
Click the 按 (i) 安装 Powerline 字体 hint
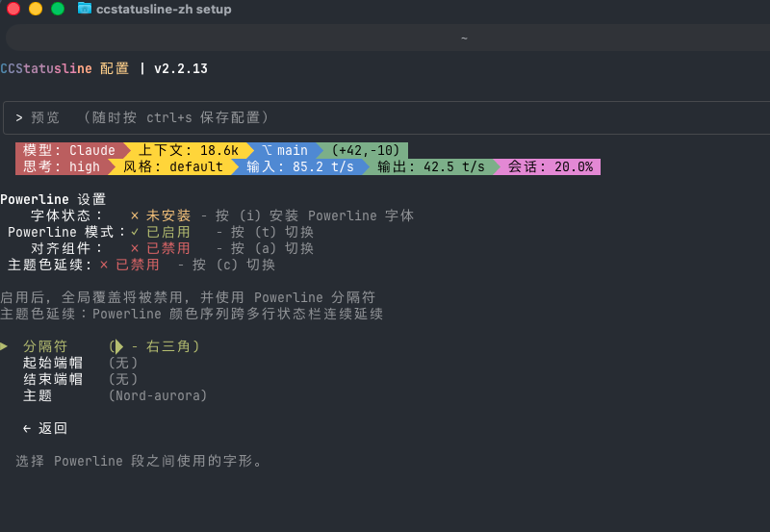click(x=315, y=215)
